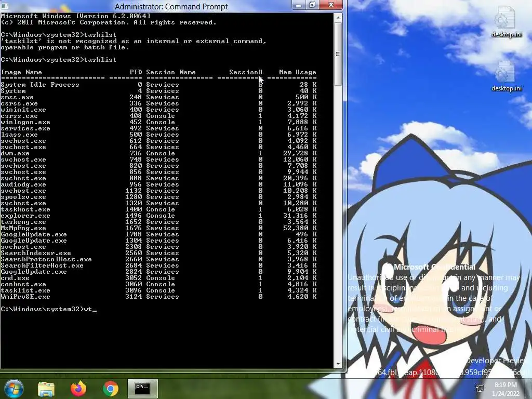The width and height of the screenshot is (532, 399).
Task: Click the 'Image Name' column header
Action: pos(21,72)
